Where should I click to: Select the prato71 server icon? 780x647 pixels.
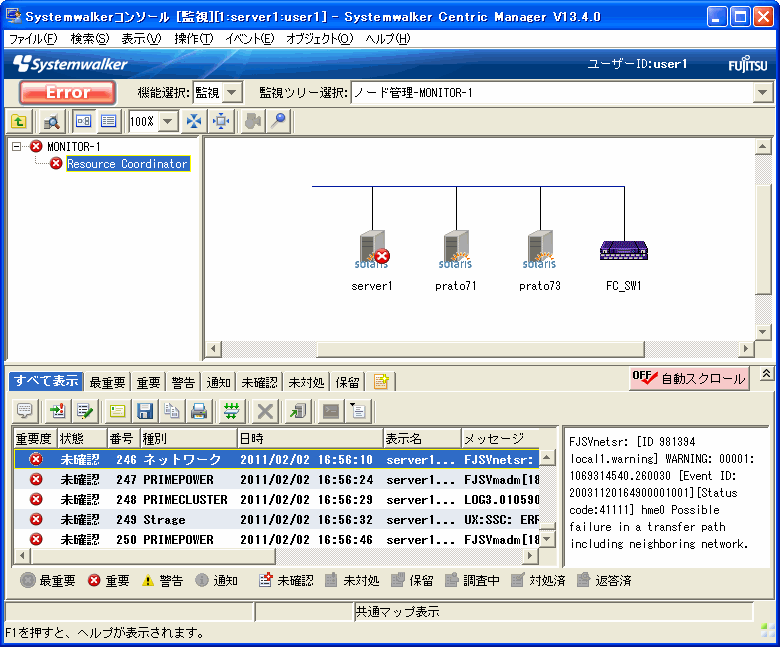coord(456,249)
